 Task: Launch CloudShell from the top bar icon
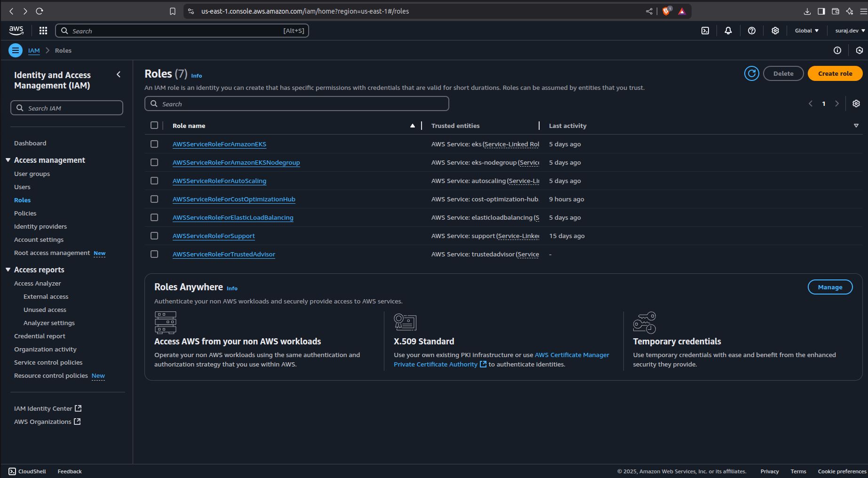[705, 31]
